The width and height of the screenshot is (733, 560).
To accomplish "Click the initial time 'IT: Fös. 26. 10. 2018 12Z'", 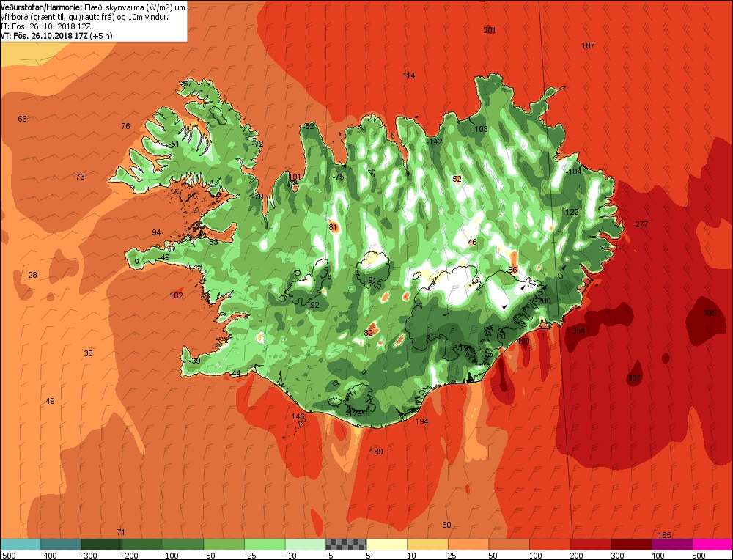I will click(x=45, y=26).
